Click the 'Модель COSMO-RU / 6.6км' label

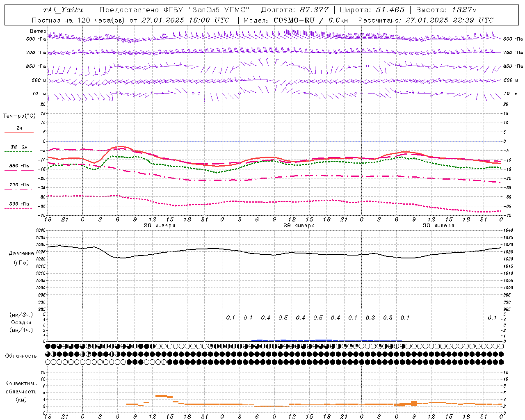(295, 20)
